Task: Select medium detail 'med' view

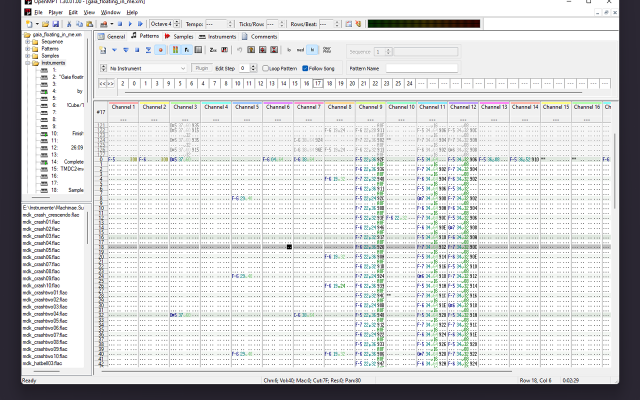Action: 300,50
